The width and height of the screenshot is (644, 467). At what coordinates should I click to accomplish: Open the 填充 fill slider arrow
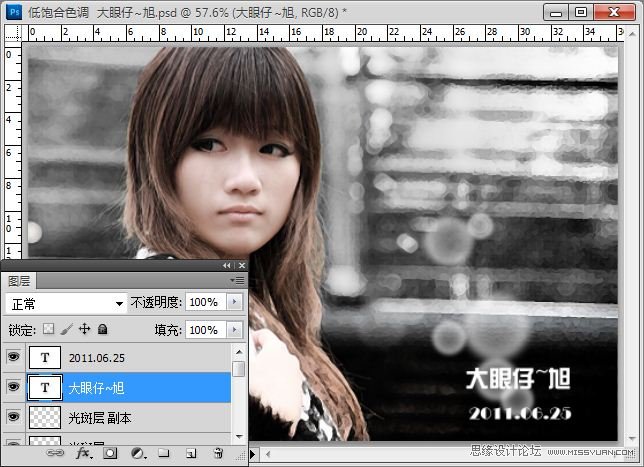[x=235, y=330]
